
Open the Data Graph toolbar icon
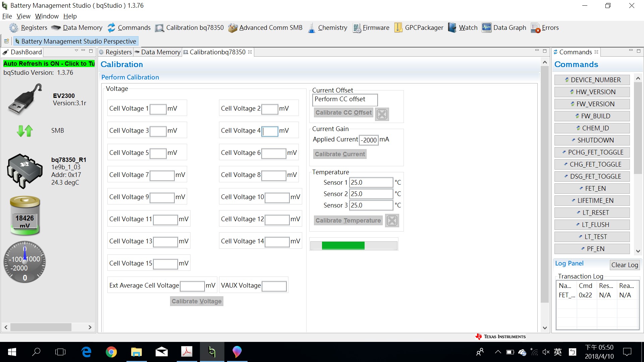(x=486, y=28)
